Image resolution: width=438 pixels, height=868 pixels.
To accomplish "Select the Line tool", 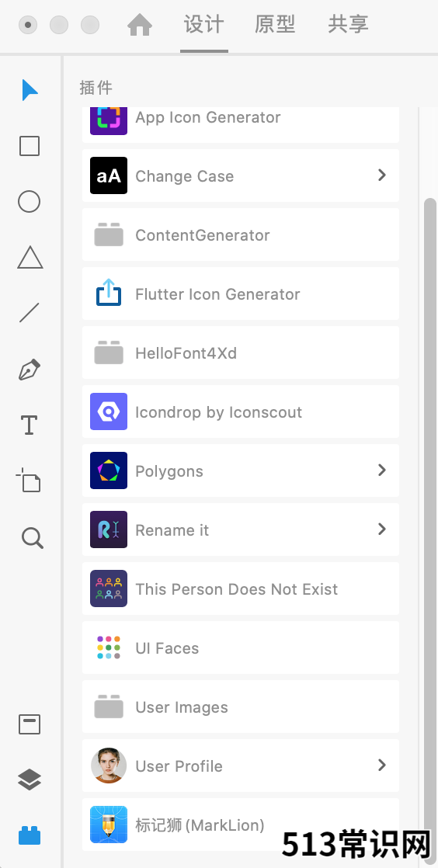I will [x=30, y=312].
